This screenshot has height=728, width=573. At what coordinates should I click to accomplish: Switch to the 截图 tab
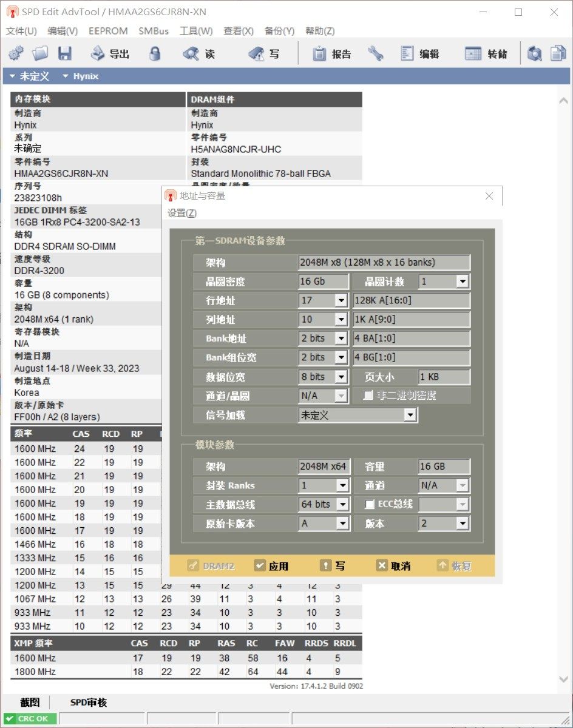(30, 702)
